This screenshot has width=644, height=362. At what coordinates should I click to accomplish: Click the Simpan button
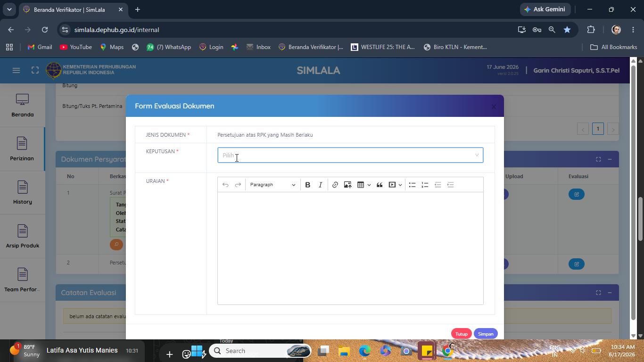[x=486, y=334]
